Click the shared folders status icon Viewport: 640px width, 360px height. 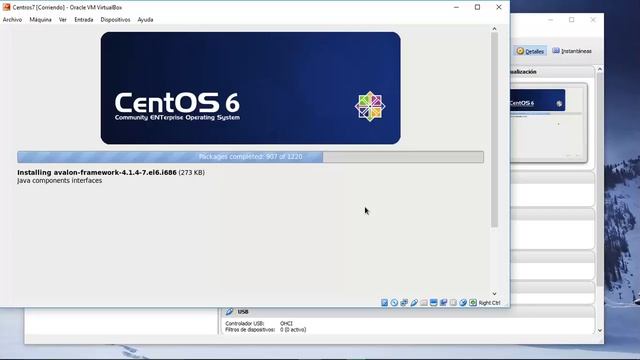pyautogui.click(x=424, y=302)
